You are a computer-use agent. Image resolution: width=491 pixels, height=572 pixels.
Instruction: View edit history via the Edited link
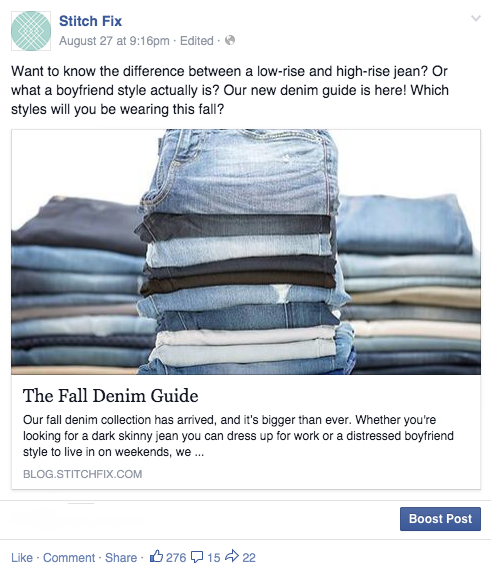coord(197,40)
